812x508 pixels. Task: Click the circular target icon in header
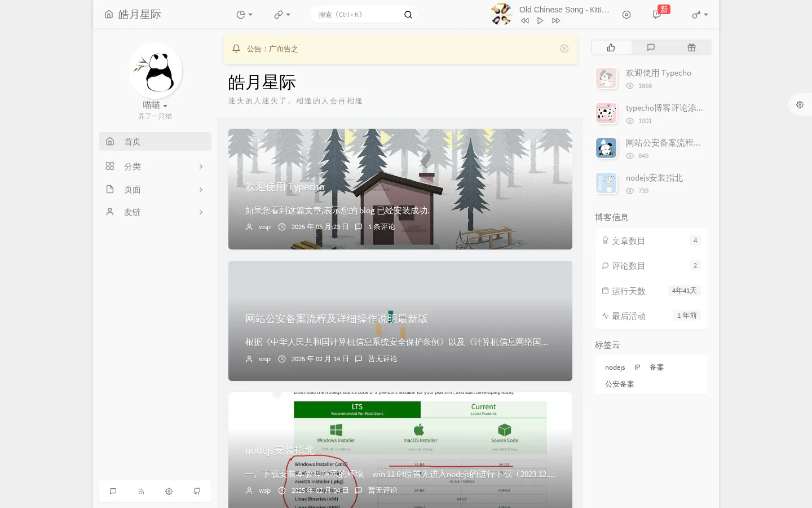point(626,15)
